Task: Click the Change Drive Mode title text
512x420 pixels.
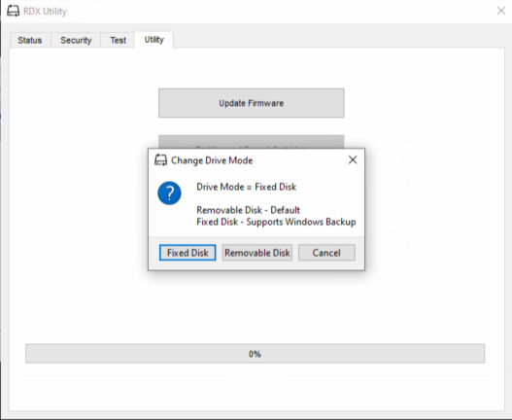Action: tap(212, 160)
